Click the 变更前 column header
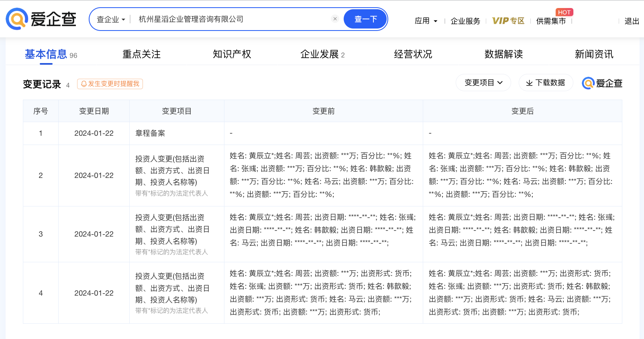This screenshot has width=644, height=339. pyautogui.click(x=324, y=111)
